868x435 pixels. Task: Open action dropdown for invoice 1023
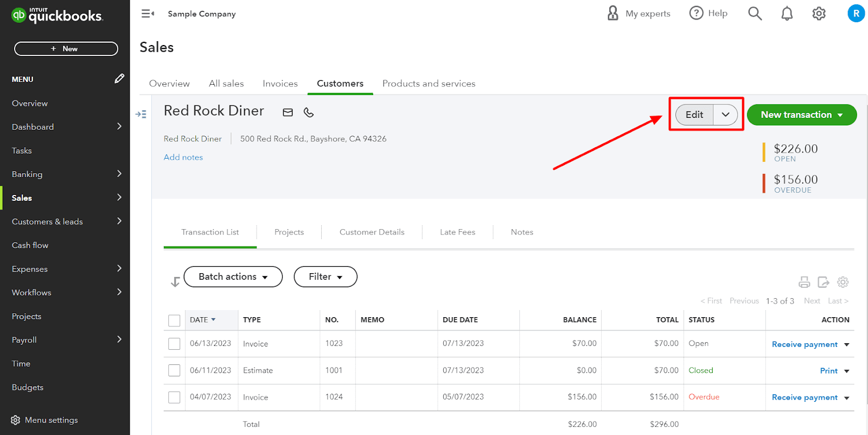coord(846,345)
